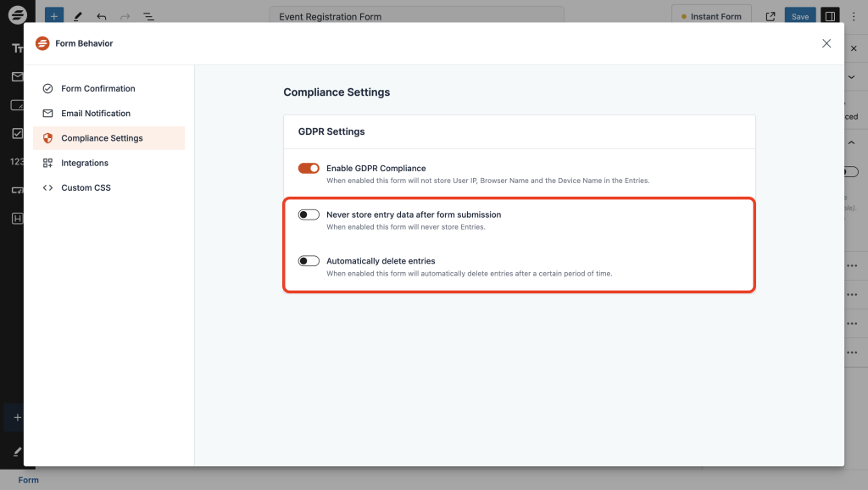The image size is (868, 490).
Task: Enable Never store entry data after form submission
Action: (309, 214)
